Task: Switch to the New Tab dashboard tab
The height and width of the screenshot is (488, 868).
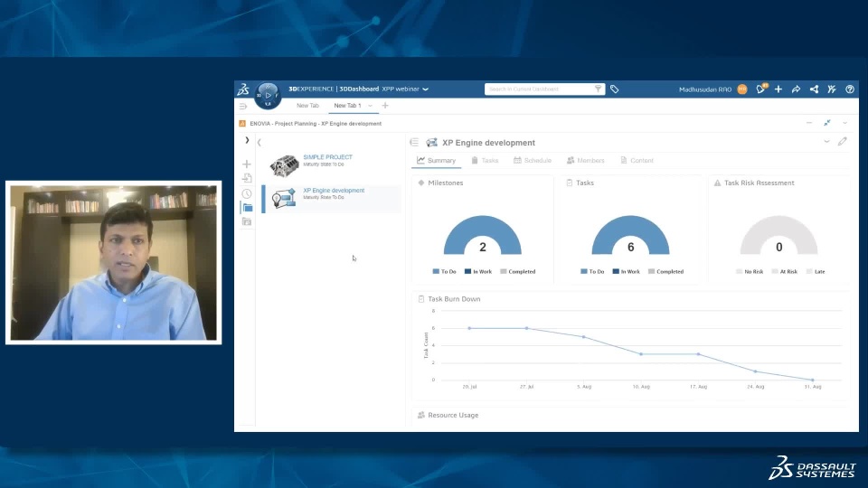Action: pyautogui.click(x=307, y=106)
